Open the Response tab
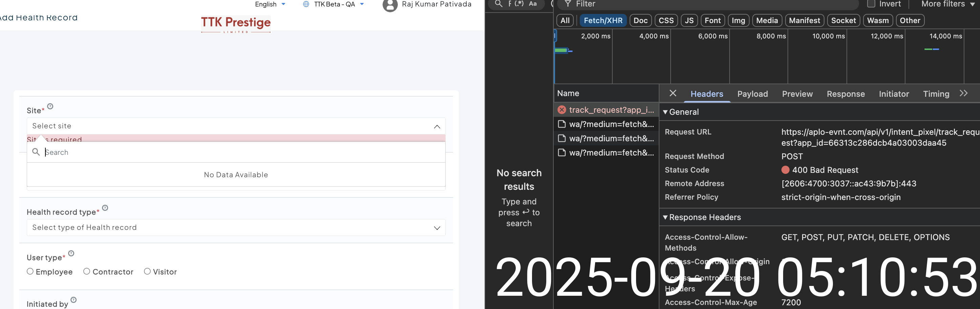Viewport: 980px width, 309px height. click(x=845, y=94)
